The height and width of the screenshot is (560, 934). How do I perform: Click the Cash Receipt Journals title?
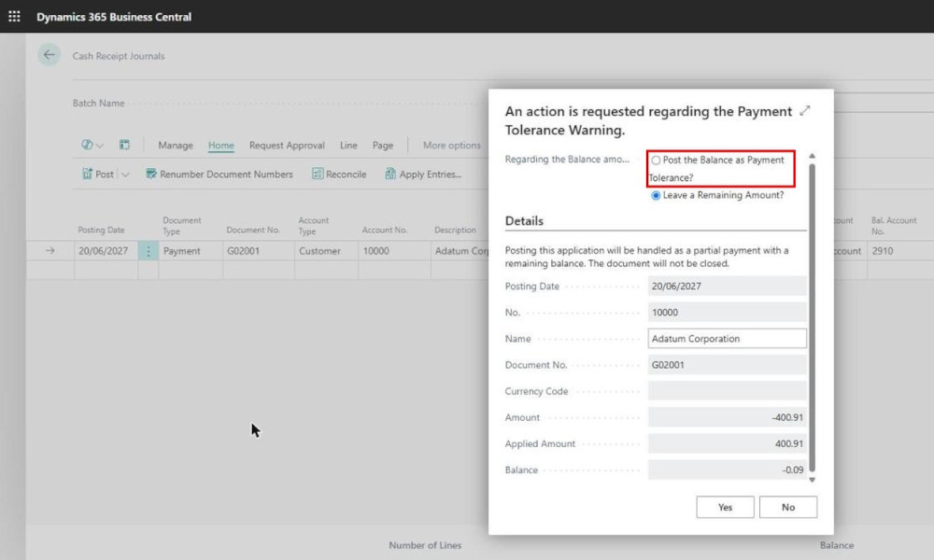click(119, 56)
